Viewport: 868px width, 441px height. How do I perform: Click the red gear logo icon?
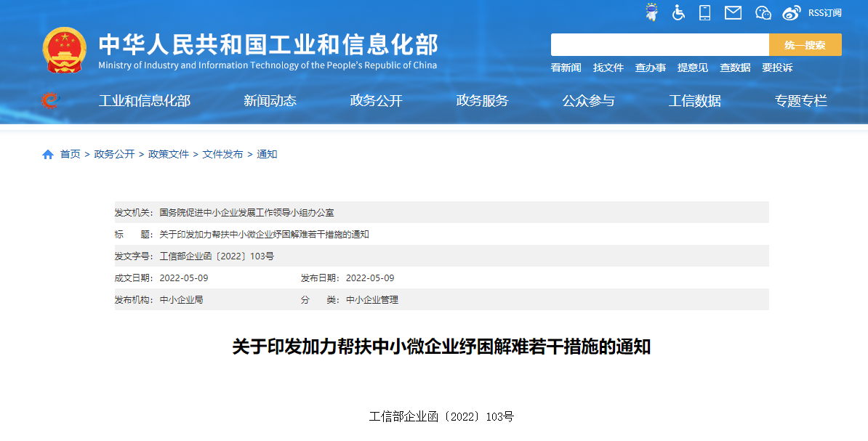(x=49, y=101)
